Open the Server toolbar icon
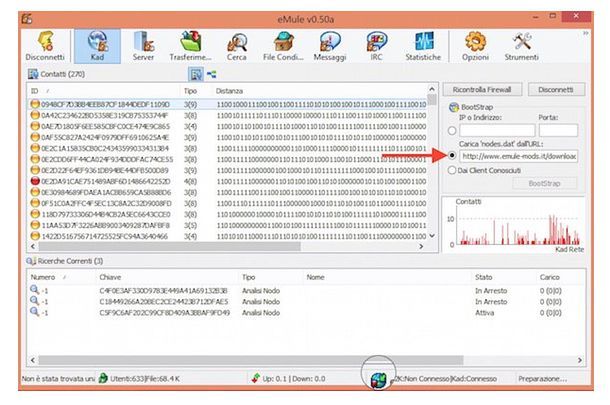Image resolution: width=610 pixels, height=405 pixels. tap(143, 46)
